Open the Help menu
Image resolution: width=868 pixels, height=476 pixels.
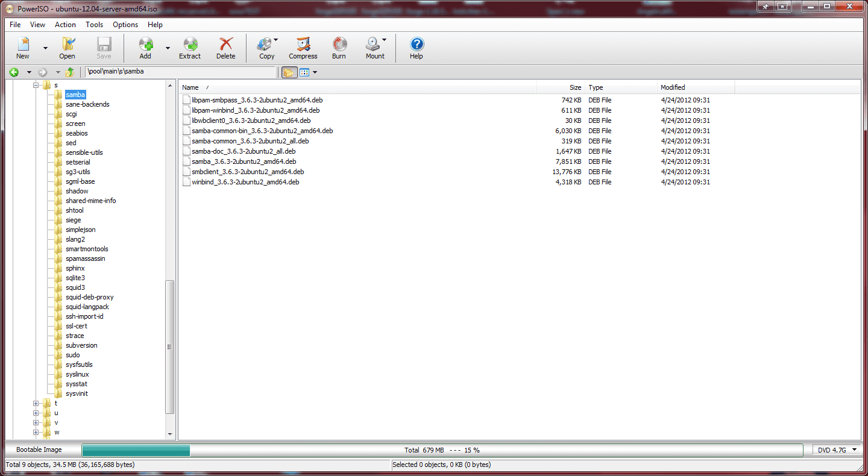[155, 25]
